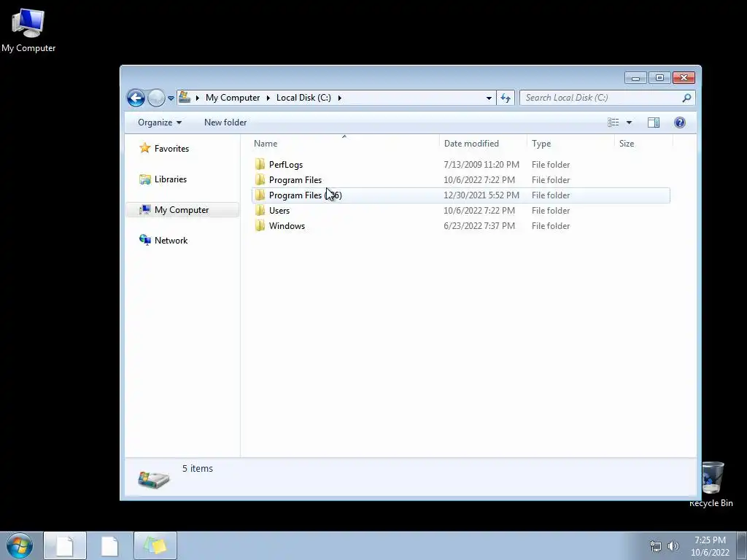Focus the Search Local Disk (C:) field
The width and height of the screenshot is (747, 560).
608,98
